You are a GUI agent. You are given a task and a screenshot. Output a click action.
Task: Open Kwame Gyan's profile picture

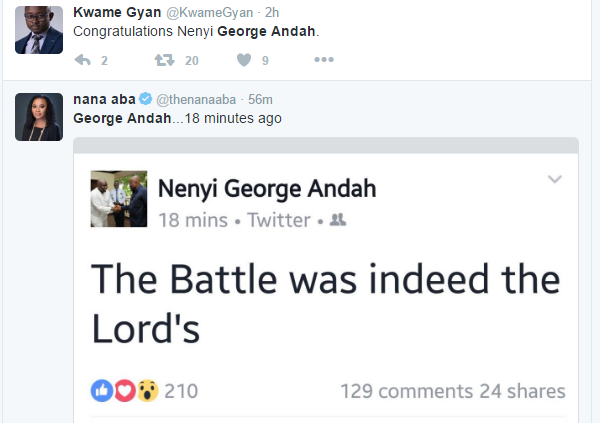[39, 35]
